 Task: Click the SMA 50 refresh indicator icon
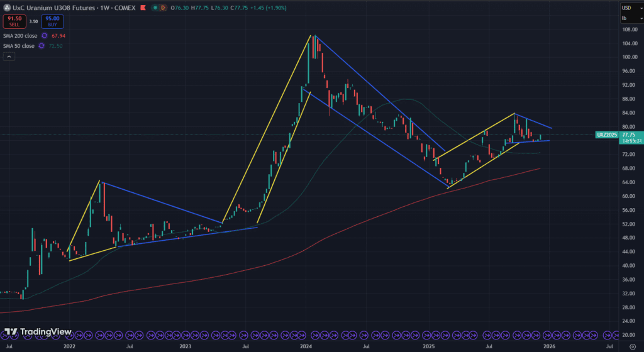pos(42,45)
